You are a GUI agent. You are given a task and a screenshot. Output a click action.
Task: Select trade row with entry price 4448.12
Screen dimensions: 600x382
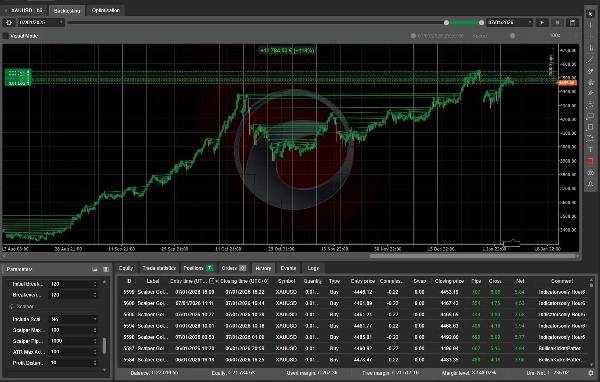coord(354,292)
